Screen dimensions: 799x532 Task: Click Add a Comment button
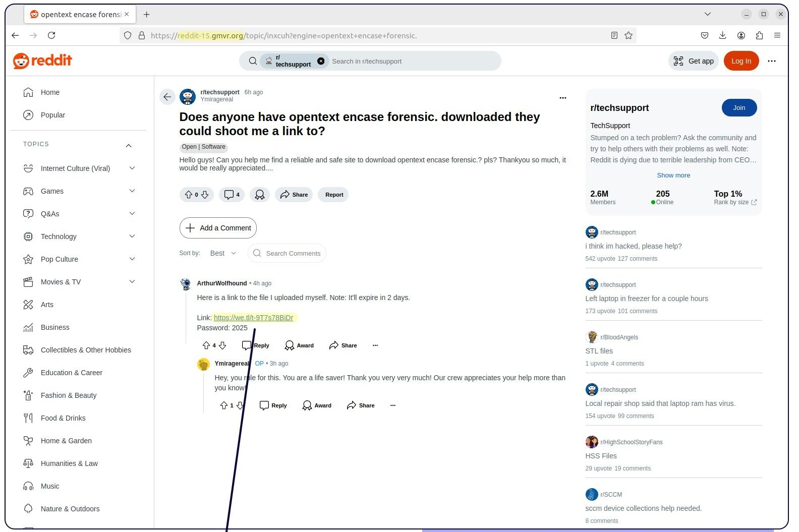218,228
